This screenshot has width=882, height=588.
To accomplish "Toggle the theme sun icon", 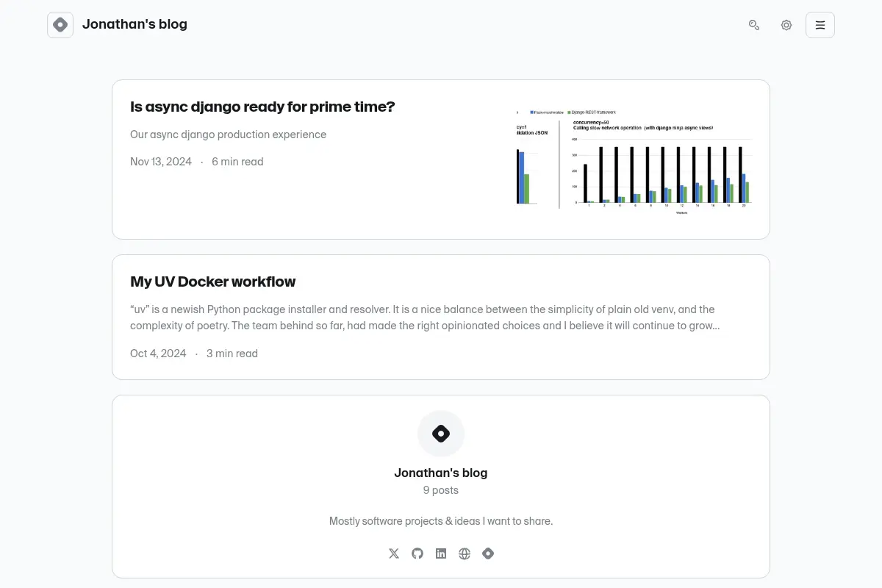I will click(x=786, y=25).
